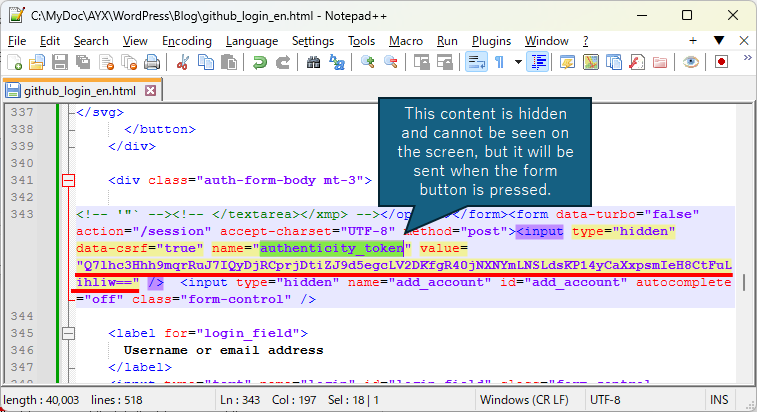Click the Save All toolbar icon
The height and width of the screenshot is (412, 757).
pyautogui.click(x=83, y=62)
